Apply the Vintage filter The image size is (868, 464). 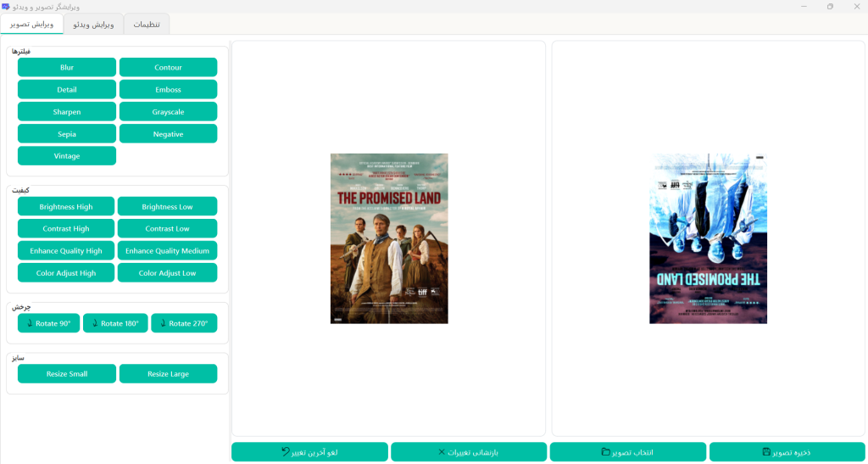pyautogui.click(x=67, y=156)
